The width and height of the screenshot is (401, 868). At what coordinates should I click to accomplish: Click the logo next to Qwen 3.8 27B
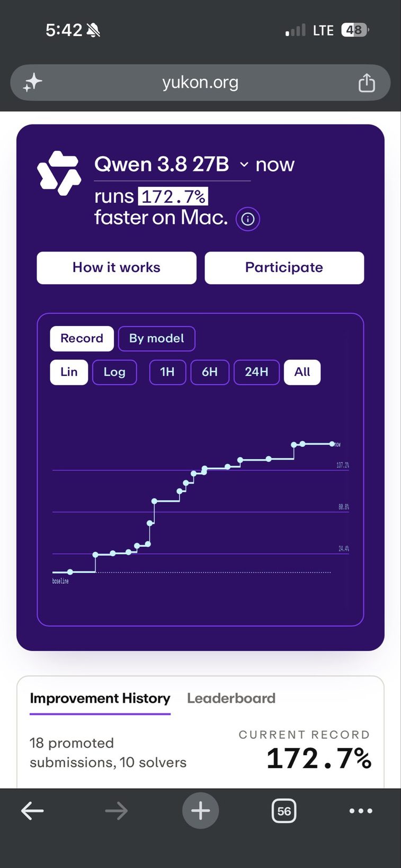click(59, 173)
